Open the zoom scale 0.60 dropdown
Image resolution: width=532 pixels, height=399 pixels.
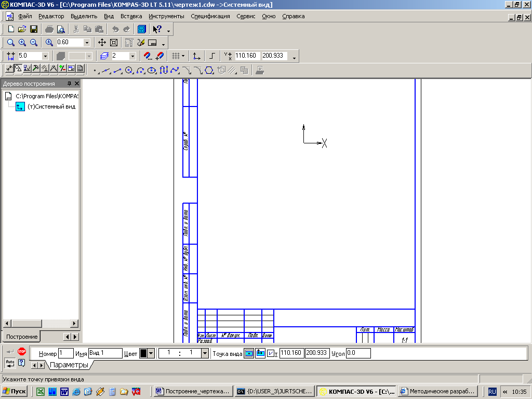click(86, 43)
